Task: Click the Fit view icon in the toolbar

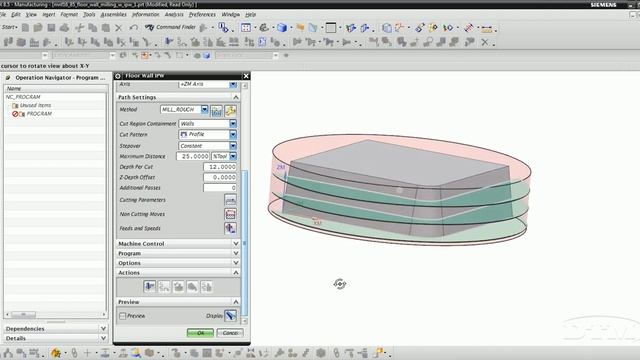Action: pos(246,28)
